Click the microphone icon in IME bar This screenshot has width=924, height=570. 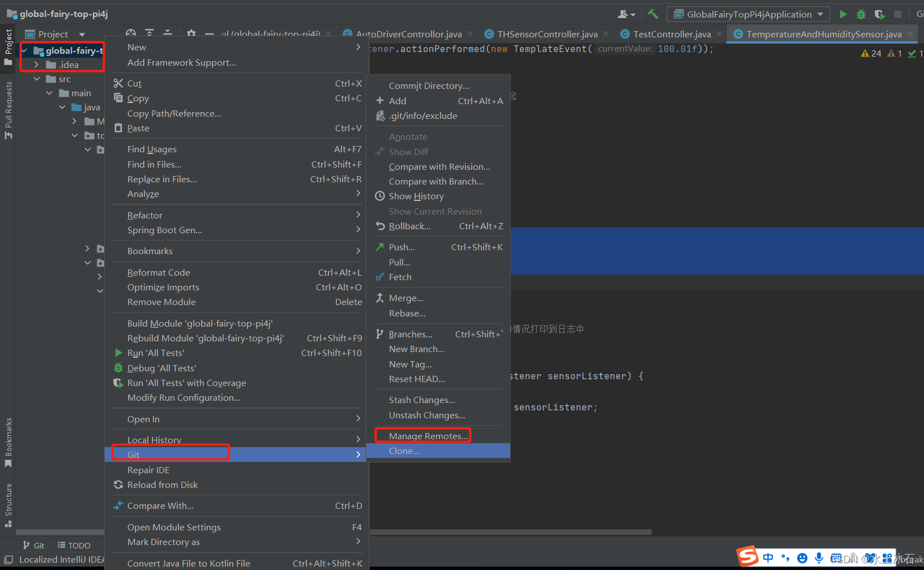coord(819,558)
